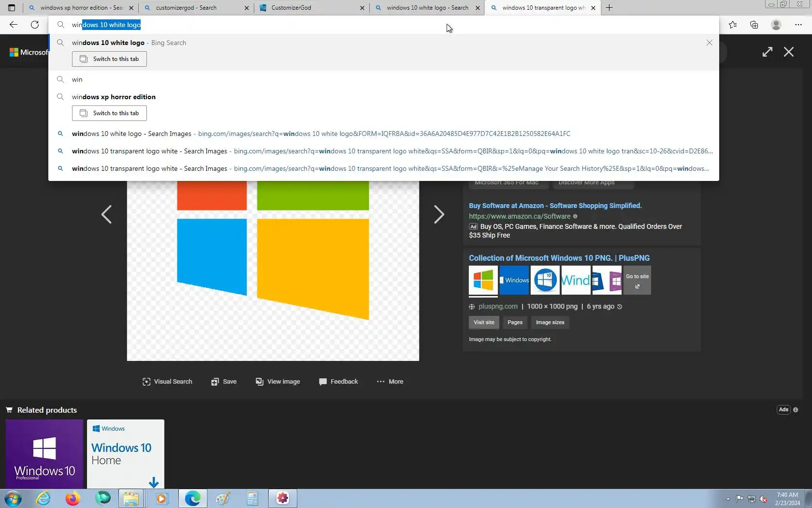Click the 'Go to site' tile
Viewport: 812px width, 508px height.
tap(637, 280)
